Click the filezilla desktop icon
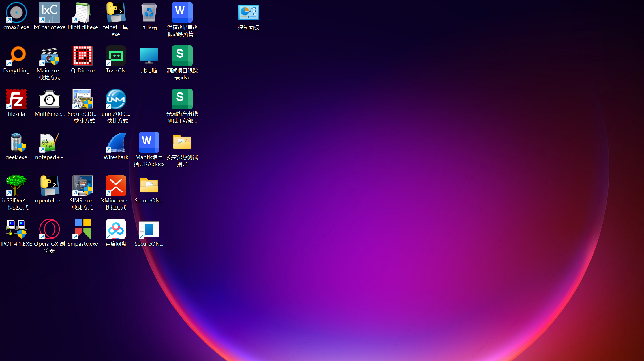The image size is (644, 361). point(16,103)
